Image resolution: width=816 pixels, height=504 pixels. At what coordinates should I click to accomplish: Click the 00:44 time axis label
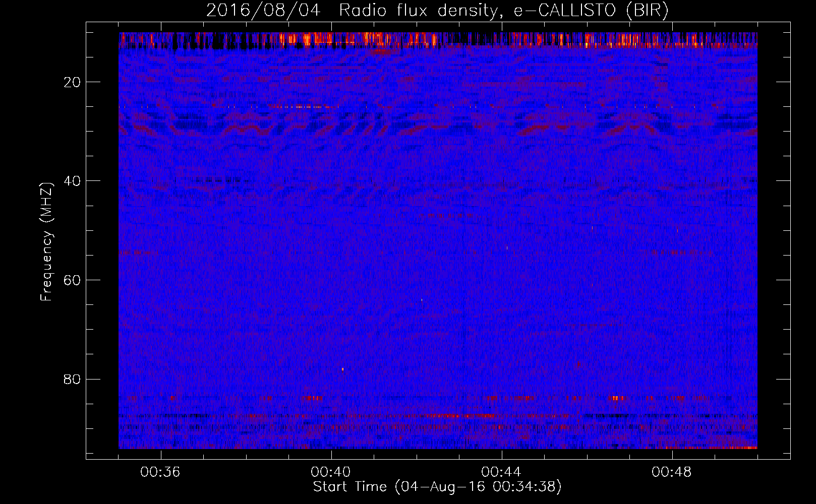(x=501, y=472)
